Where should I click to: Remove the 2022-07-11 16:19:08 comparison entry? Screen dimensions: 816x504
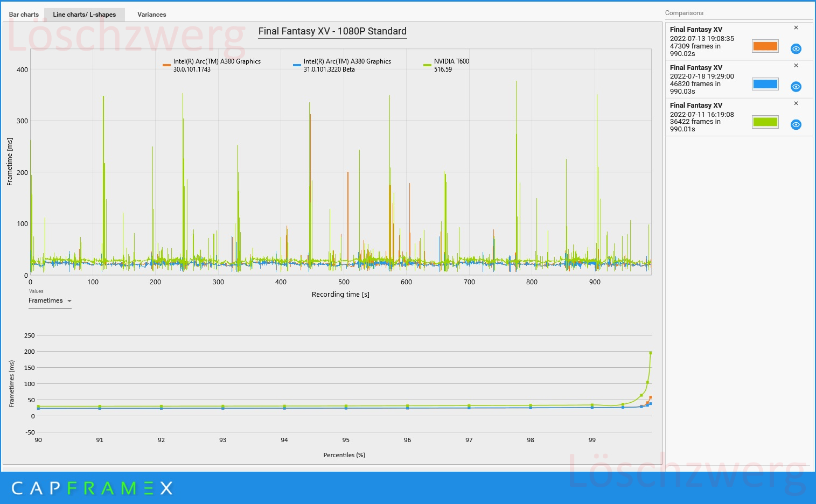(x=796, y=103)
